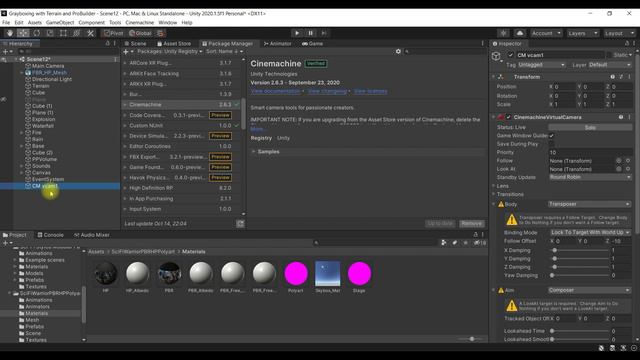Open Collab sun icon in toolbar

[503, 33]
